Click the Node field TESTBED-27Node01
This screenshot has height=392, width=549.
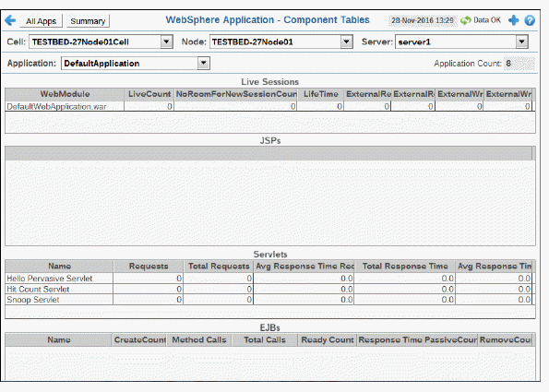point(280,42)
